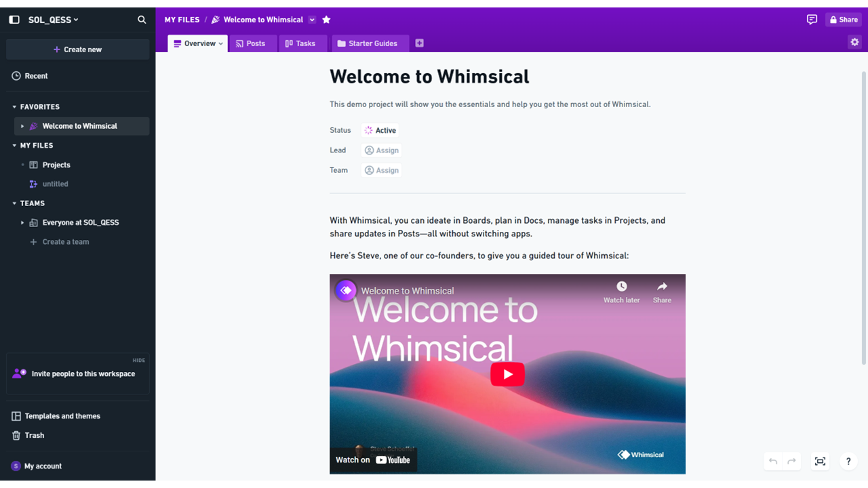Open the SOL_QESS workspace dropdown
868x488 pixels.
53,20
